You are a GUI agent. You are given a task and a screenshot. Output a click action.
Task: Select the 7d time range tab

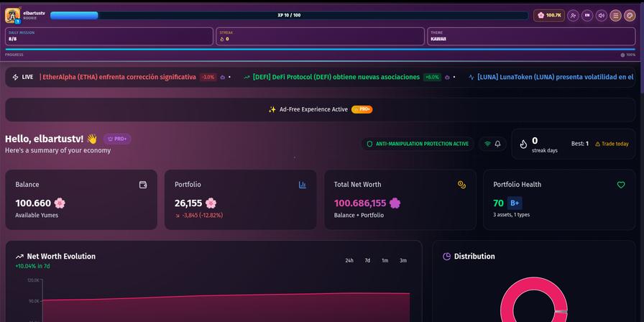(x=367, y=261)
